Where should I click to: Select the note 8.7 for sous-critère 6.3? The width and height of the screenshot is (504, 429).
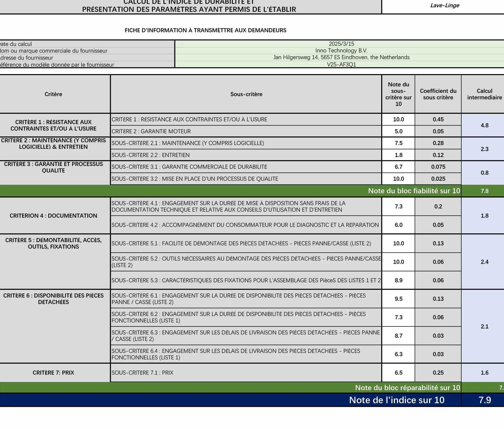pos(398,336)
